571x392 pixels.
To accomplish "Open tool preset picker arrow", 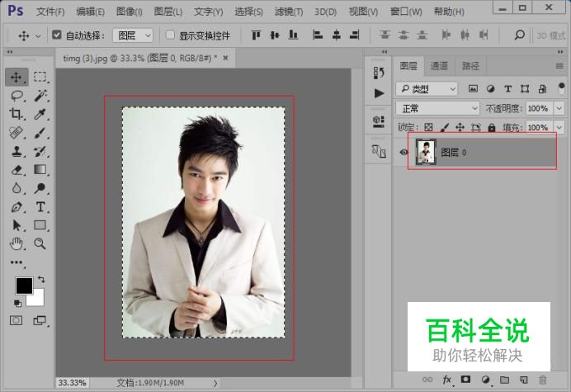I will coord(38,35).
